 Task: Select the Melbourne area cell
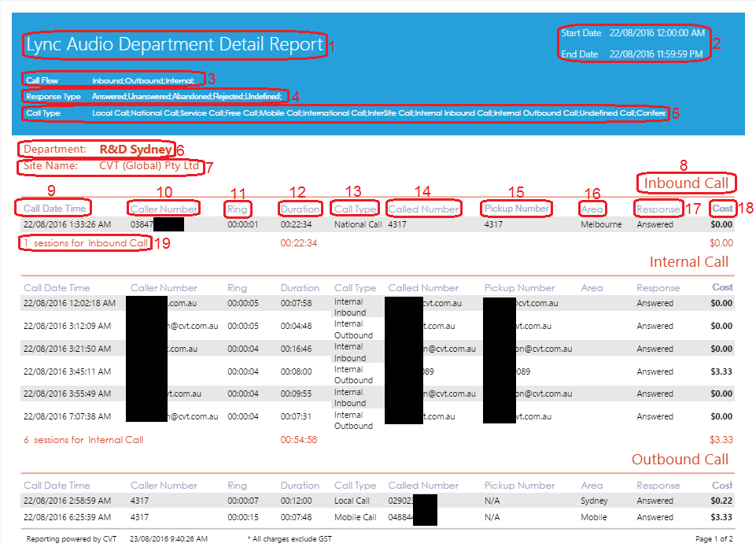601,224
